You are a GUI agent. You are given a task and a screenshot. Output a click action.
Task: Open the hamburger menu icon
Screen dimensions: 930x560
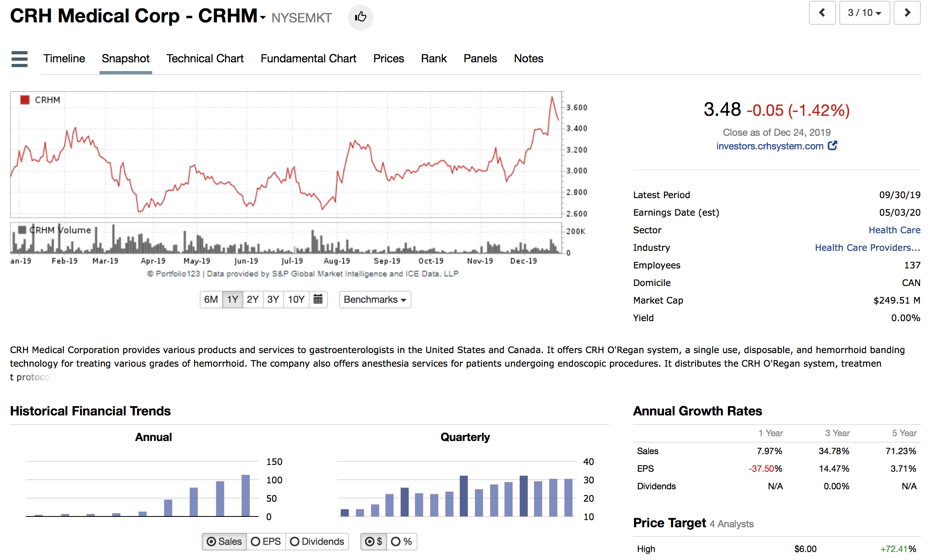20,59
